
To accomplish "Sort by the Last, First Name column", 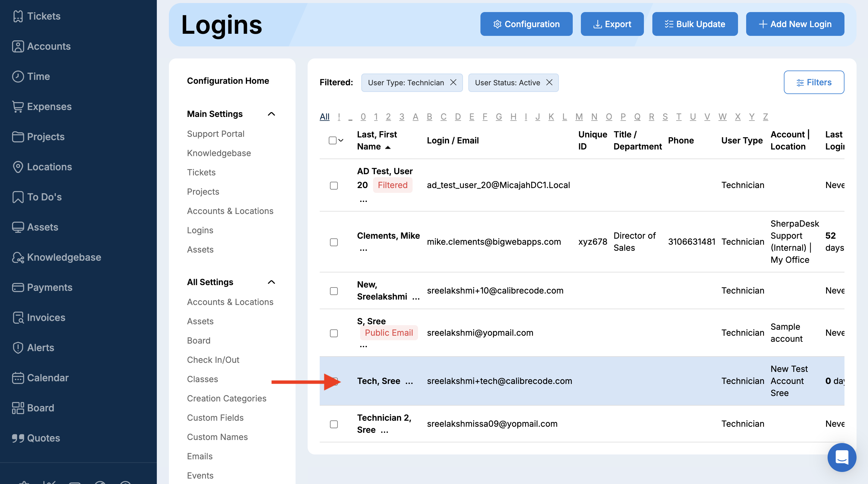I will pyautogui.click(x=377, y=140).
